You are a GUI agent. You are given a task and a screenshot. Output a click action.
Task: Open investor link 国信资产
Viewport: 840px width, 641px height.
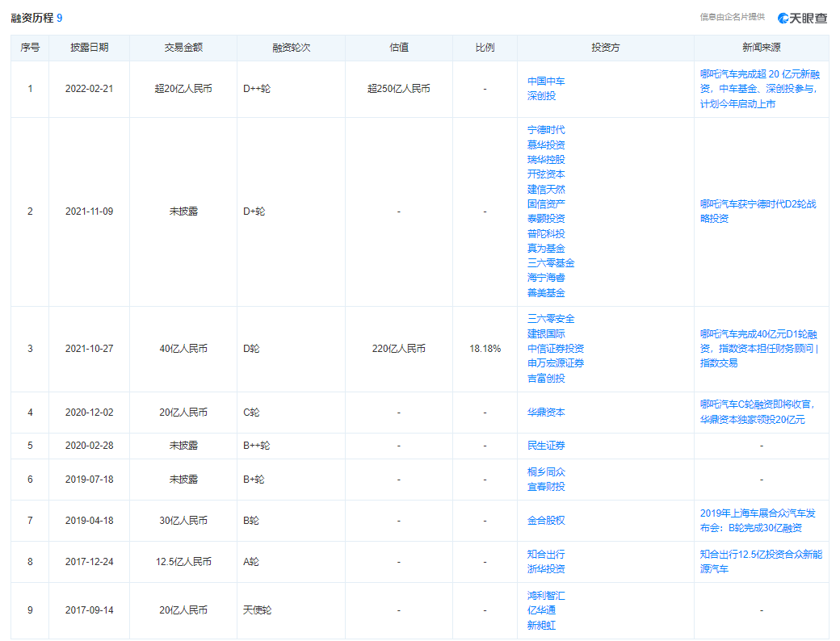pos(546,204)
